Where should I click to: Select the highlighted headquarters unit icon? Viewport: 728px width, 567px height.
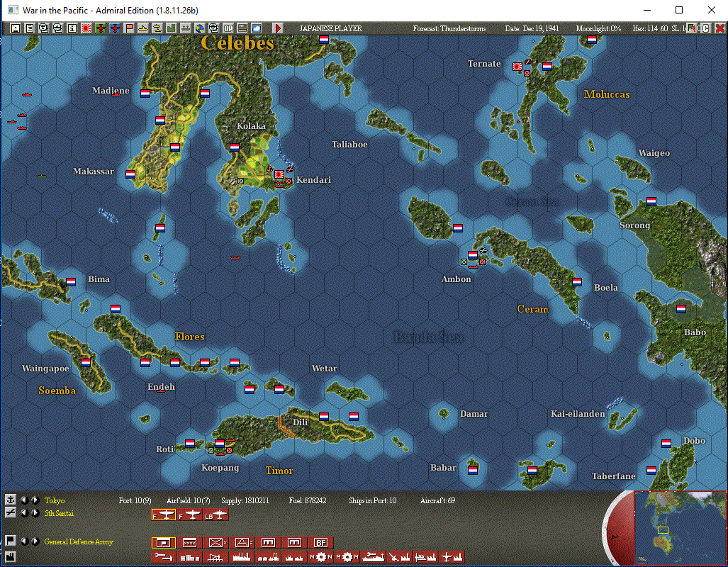[164, 543]
